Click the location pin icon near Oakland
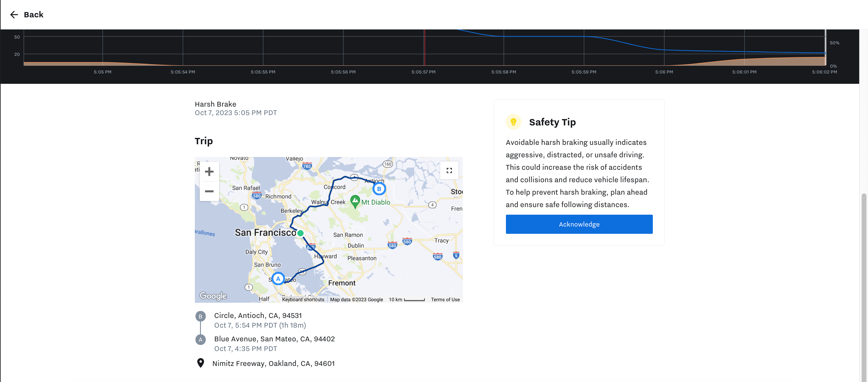This screenshot has height=382, width=868. [200, 364]
